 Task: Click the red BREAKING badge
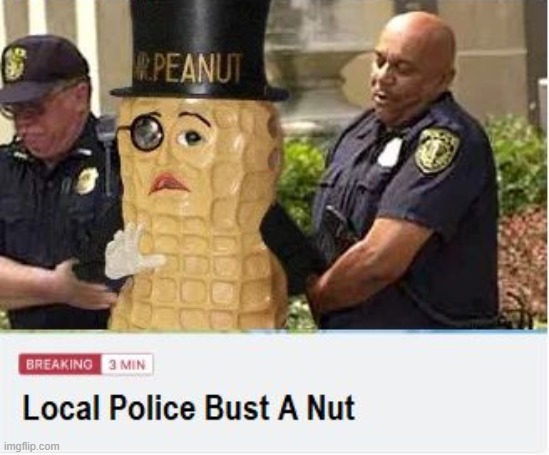60,364
